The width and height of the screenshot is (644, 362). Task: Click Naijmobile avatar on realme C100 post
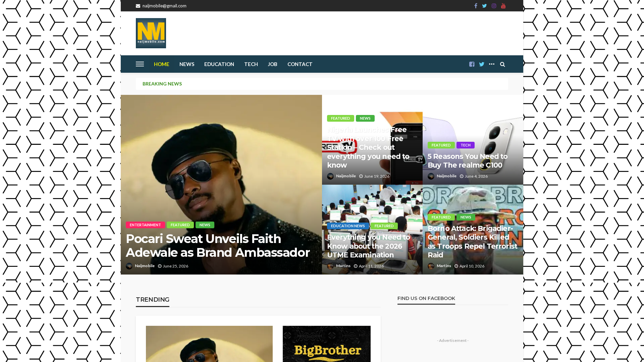431,176
